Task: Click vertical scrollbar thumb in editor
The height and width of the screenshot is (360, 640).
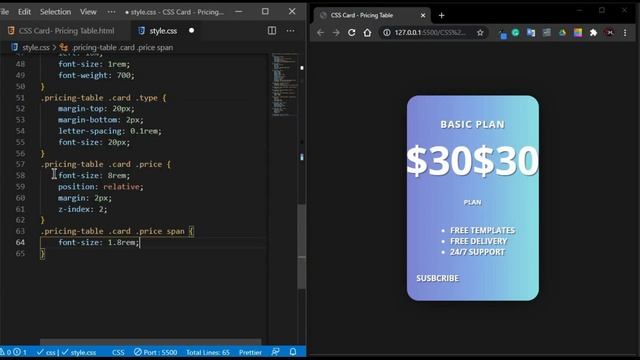Action: [x=302, y=246]
